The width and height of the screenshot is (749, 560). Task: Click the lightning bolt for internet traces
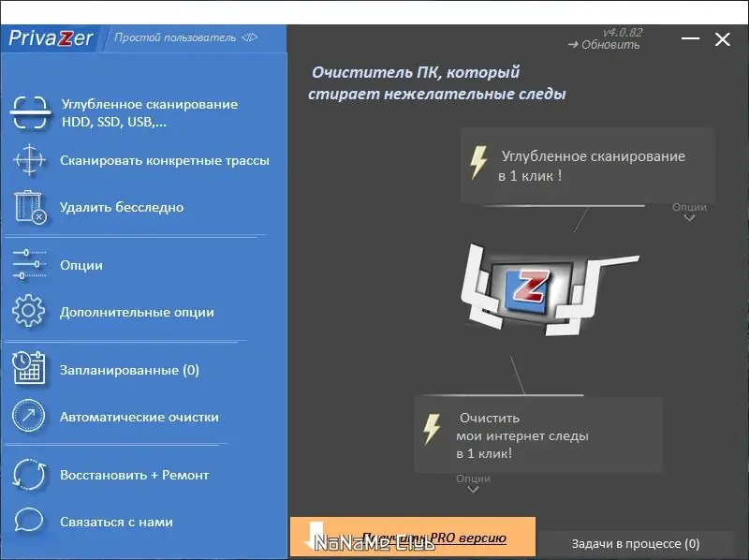433,429
